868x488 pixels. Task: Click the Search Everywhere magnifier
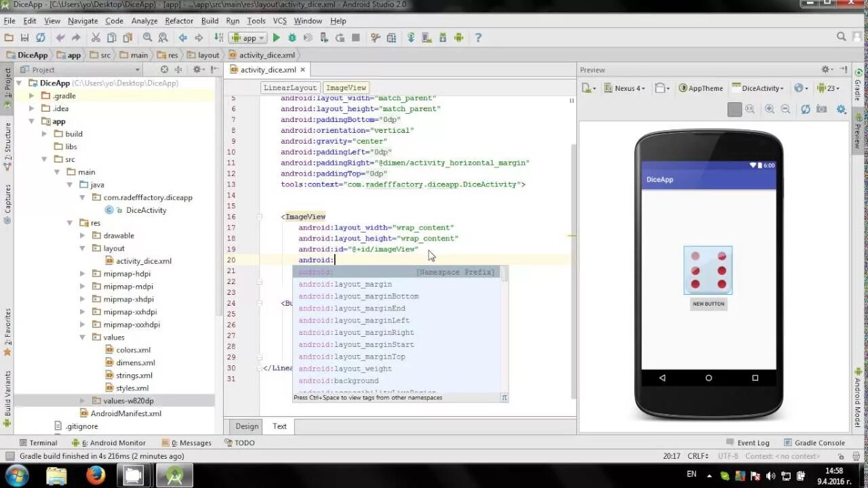click(842, 37)
